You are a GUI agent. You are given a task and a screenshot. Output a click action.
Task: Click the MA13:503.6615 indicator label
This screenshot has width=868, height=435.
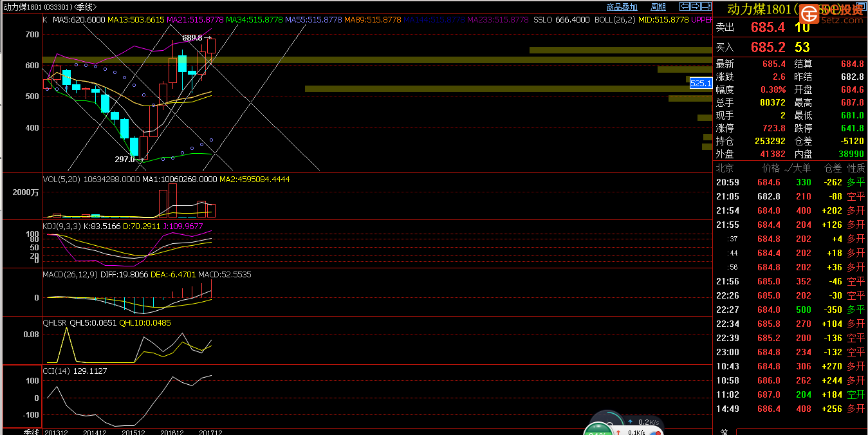[x=136, y=20]
